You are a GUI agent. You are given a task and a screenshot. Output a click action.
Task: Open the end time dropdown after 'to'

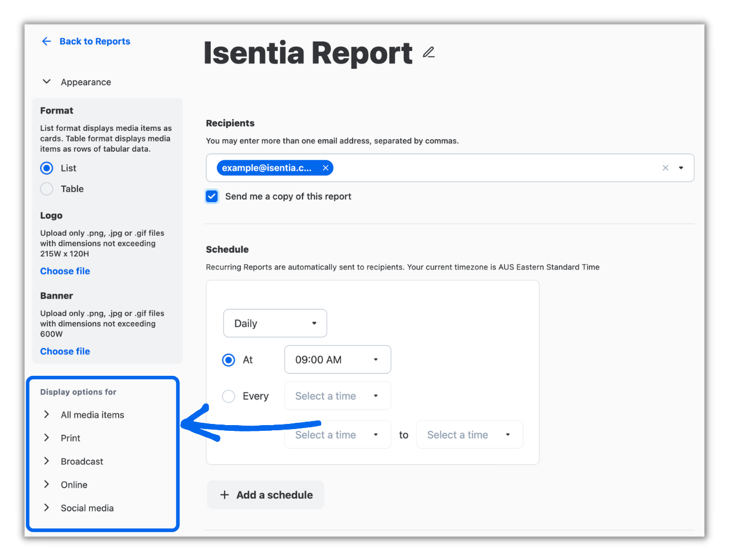(469, 435)
